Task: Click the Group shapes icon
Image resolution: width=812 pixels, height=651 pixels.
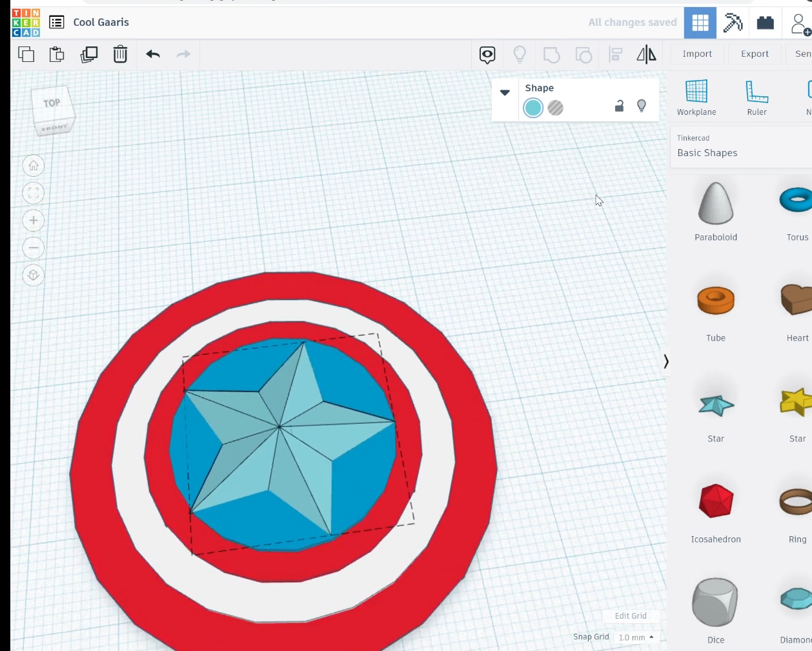Action: click(552, 55)
